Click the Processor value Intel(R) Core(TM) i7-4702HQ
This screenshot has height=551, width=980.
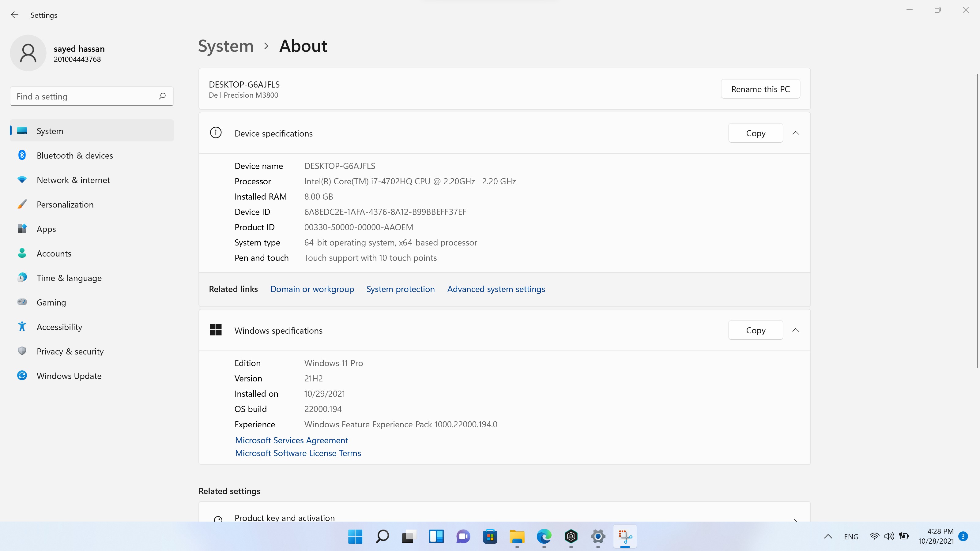[x=410, y=182]
